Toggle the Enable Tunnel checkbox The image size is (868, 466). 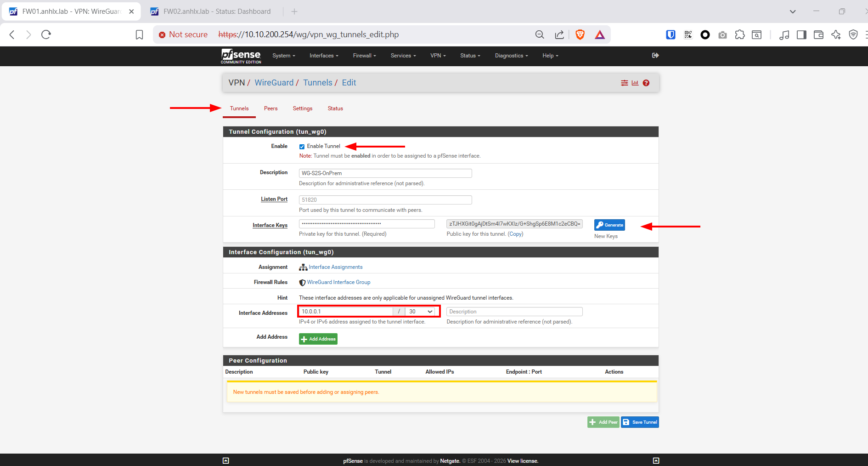click(x=302, y=147)
